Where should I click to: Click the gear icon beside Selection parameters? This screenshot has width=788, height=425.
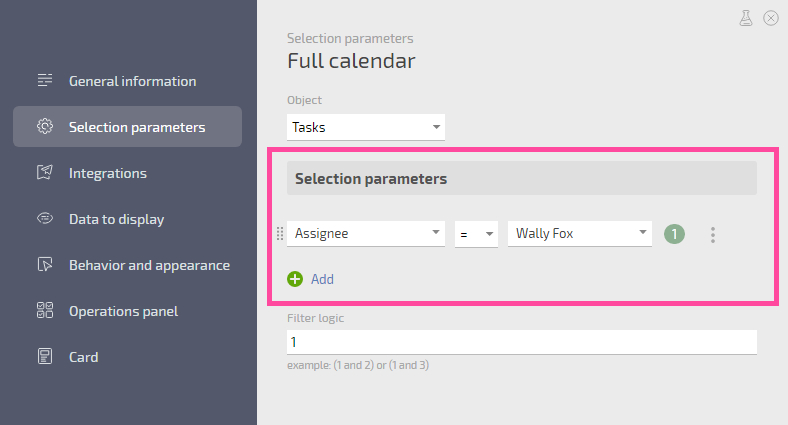pos(45,126)
